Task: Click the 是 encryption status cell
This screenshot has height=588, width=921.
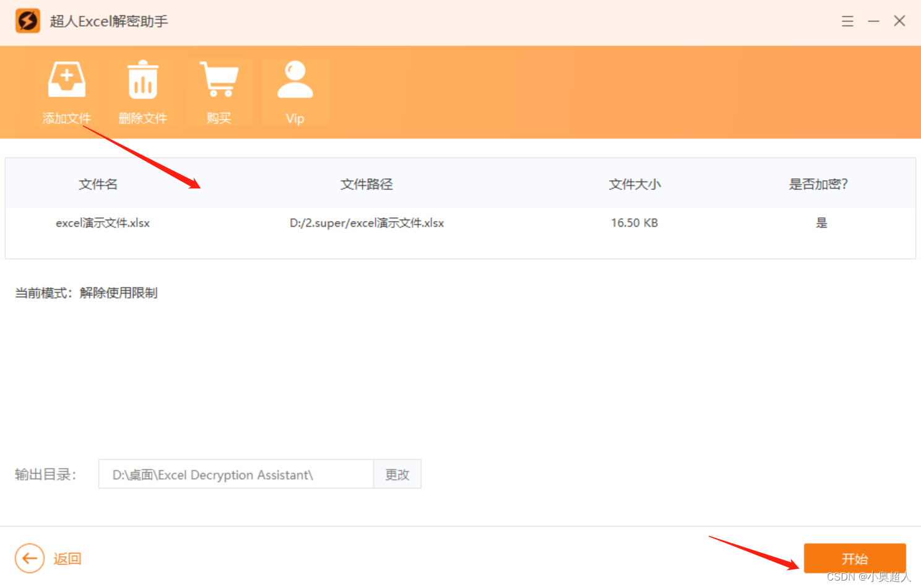Action: [821, 223]
